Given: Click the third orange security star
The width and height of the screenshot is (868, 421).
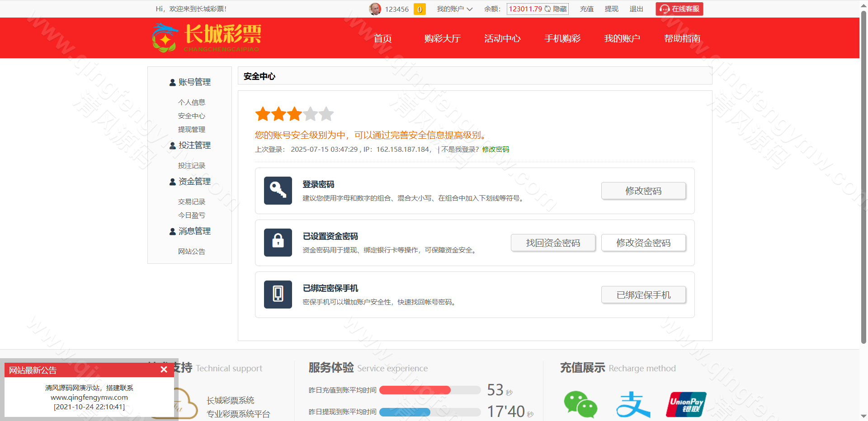Looking at the screenshot, I should coord(294,114).
